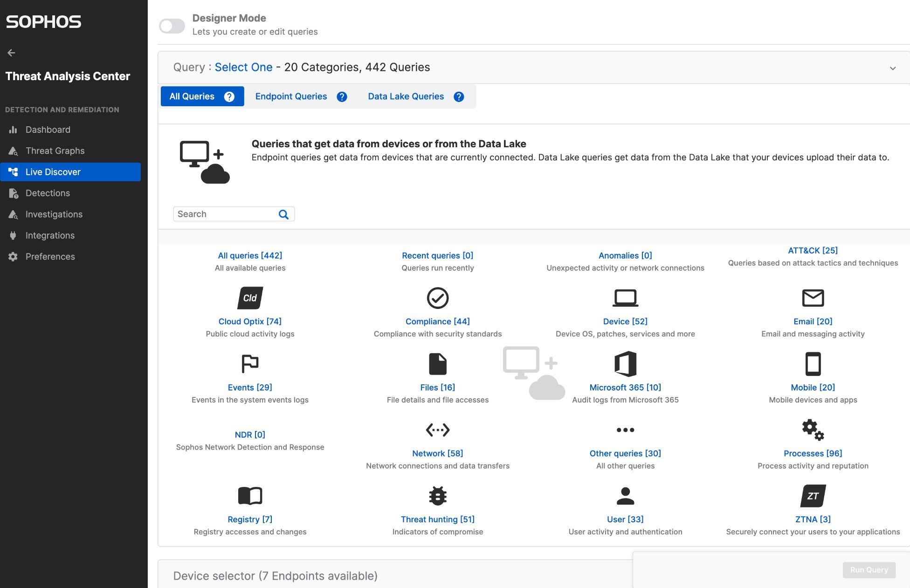The image size is (910, 588).
Task: Switch to Data Lake Queries tab
Action: (x=406, y=96)
